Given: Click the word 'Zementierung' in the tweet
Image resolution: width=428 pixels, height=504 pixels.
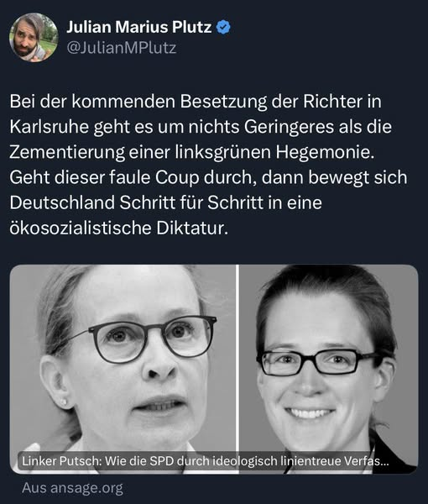Looking at the screenshot, I should pyautogui.click(x=67, y=152).
